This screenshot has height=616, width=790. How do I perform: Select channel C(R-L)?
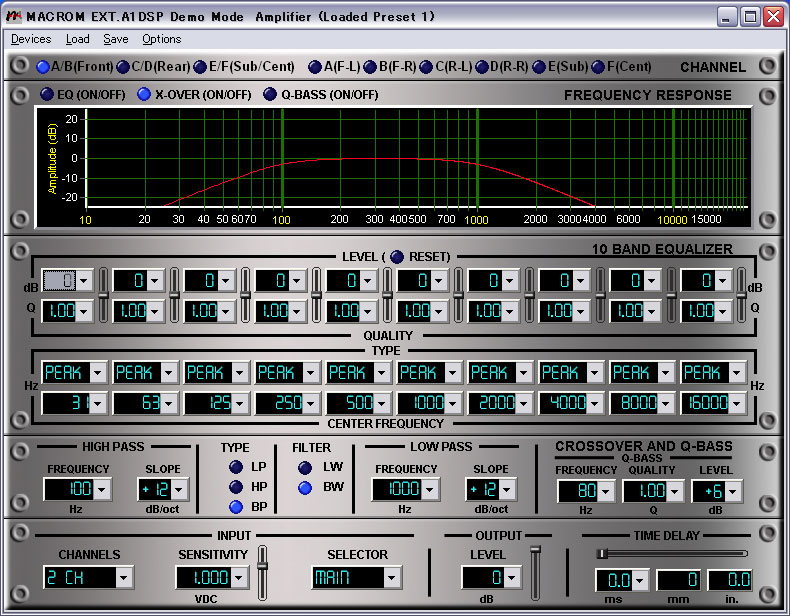pos(426,67)
